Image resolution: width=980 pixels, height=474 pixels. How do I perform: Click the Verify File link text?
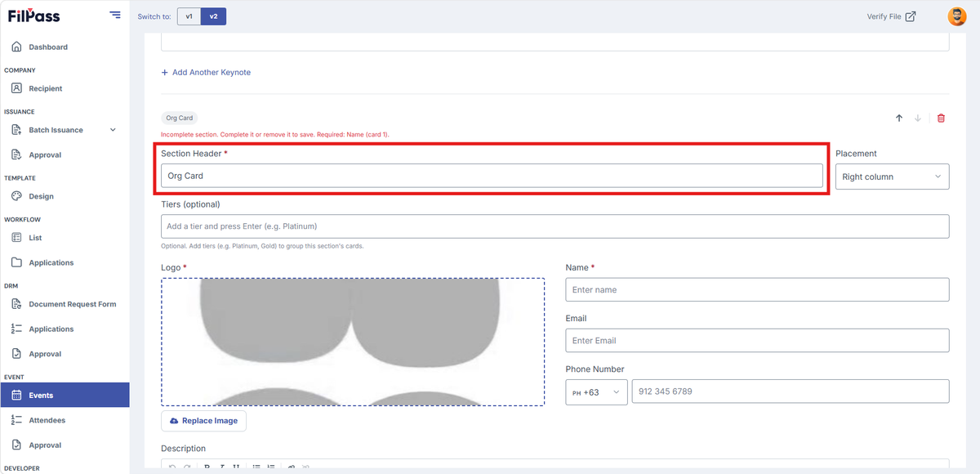coord(884,16)
